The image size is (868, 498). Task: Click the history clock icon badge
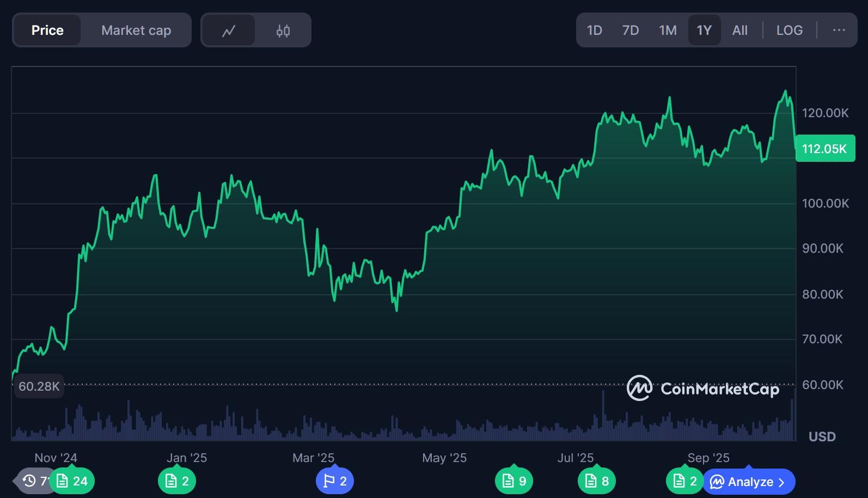(31, 481)
